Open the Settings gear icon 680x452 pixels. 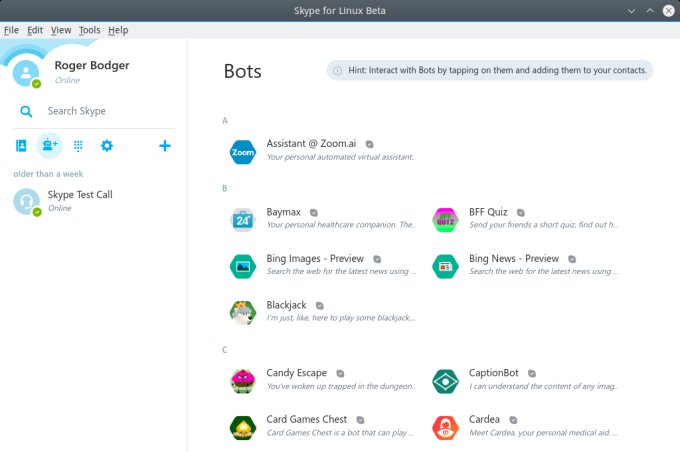(107, 145)
